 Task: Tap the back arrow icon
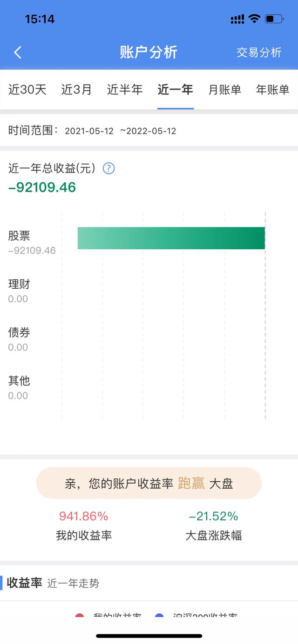click(x=18, y=52)
